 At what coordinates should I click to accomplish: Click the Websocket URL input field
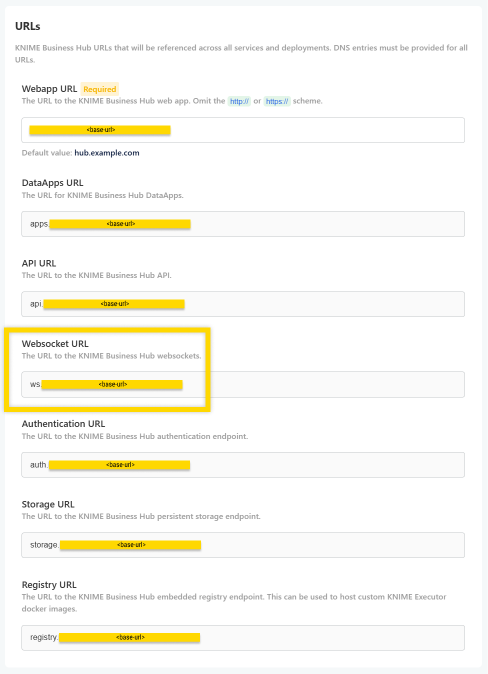[243, 384]
